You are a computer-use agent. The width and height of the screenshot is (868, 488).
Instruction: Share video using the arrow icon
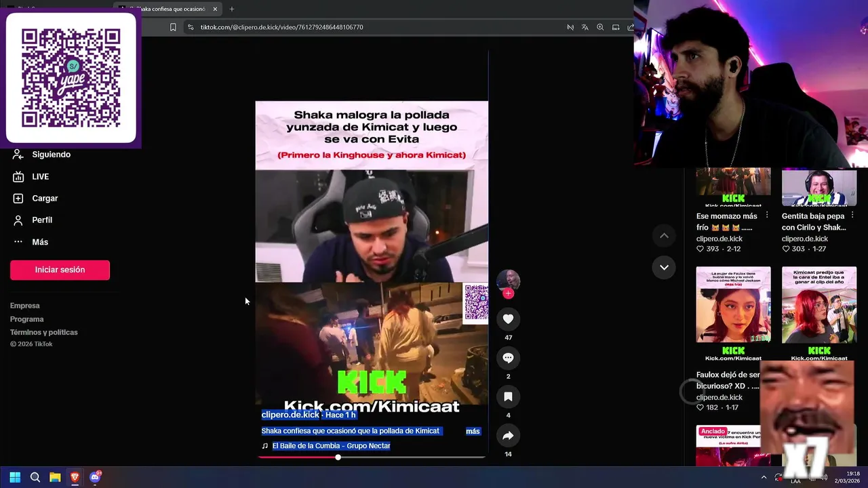pyautogui.click(x=508, y=436)
